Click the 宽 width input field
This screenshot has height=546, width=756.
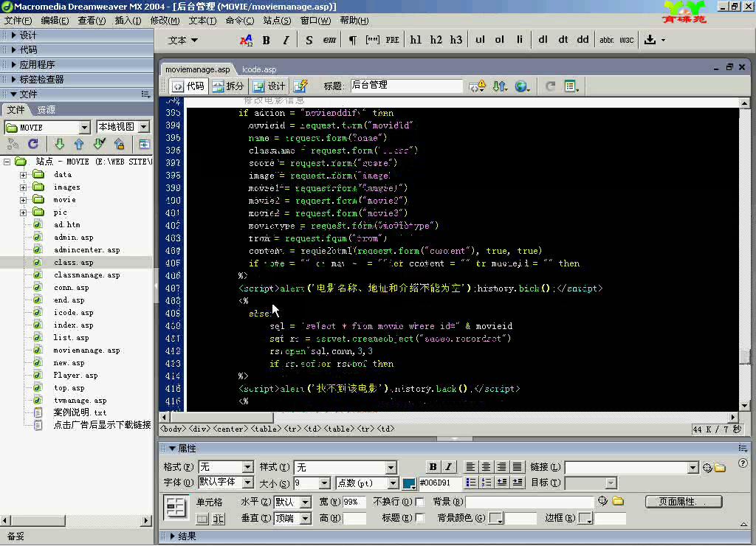[354, 502]
